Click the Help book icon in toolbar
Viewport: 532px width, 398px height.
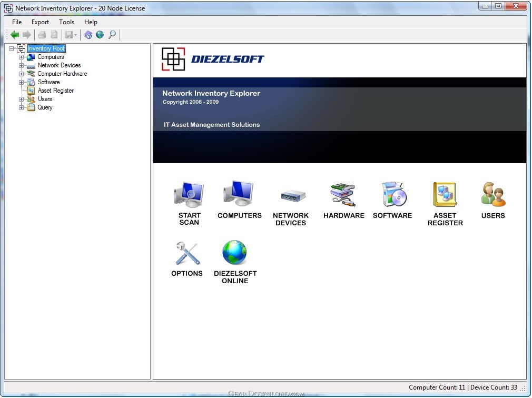tap(88, 35)
